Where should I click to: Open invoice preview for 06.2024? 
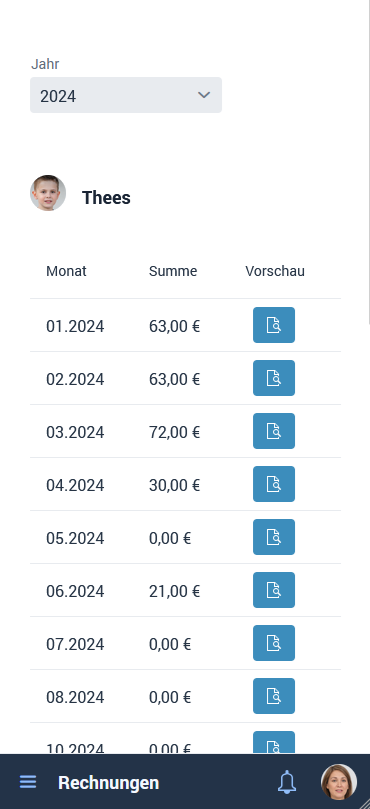[x=274, y=590]
